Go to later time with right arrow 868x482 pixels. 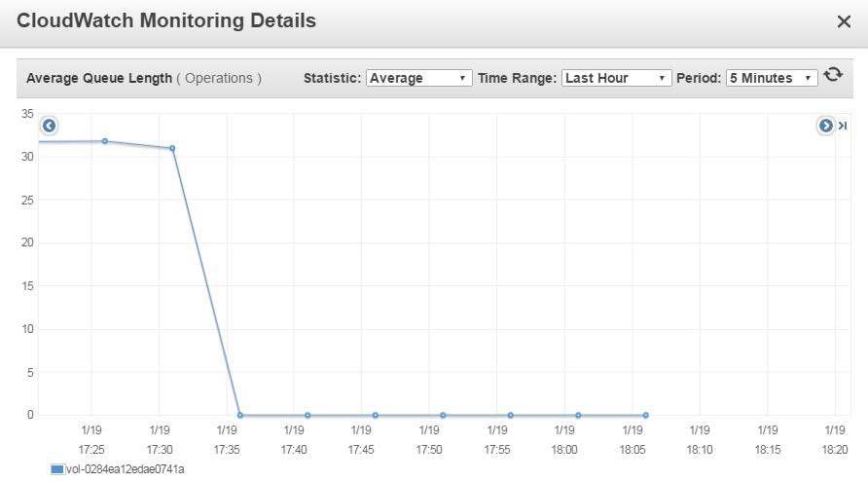coord(825,126)
